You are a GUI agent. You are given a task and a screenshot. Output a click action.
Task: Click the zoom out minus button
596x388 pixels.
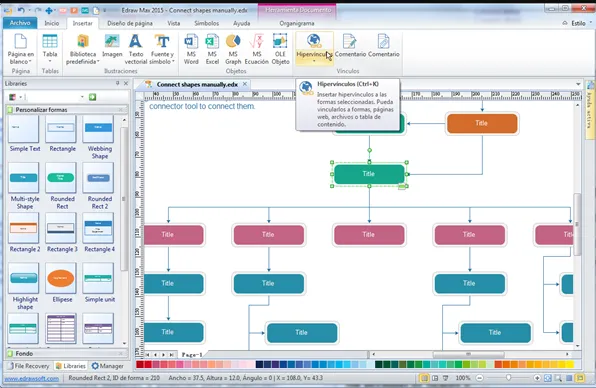point(480,378)
